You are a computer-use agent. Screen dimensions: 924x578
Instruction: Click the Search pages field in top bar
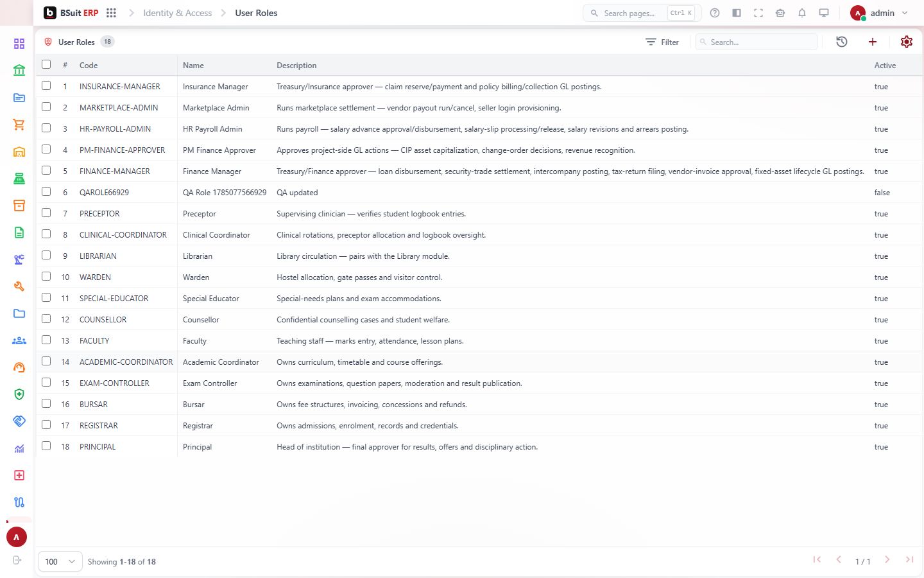(642, 13)
